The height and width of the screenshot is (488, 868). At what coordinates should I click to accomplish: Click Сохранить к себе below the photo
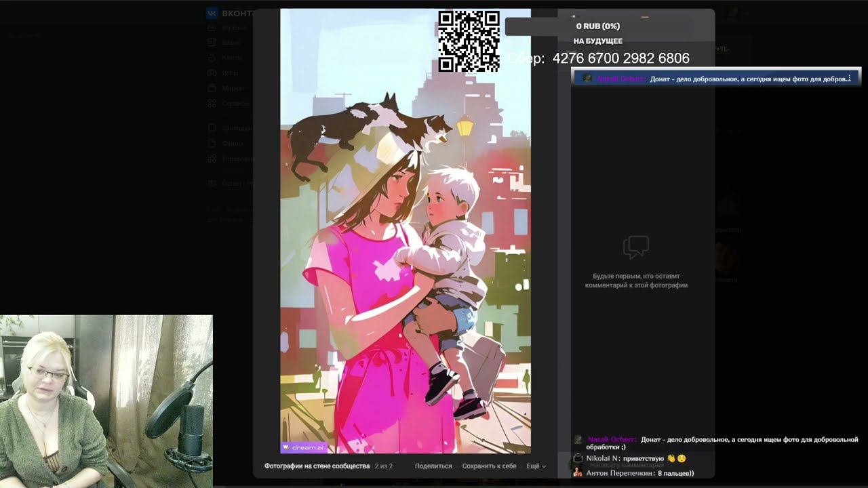tap(489, 466)
